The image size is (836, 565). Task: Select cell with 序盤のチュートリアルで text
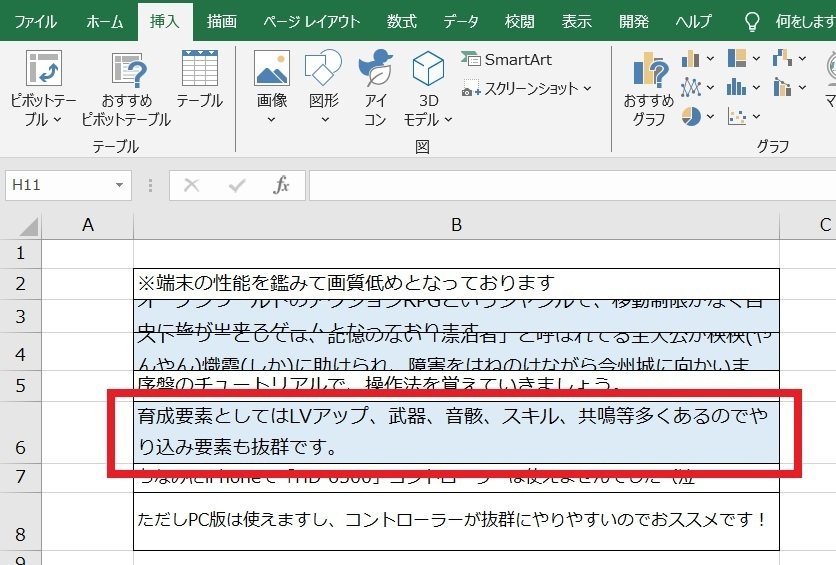[456, 386]
